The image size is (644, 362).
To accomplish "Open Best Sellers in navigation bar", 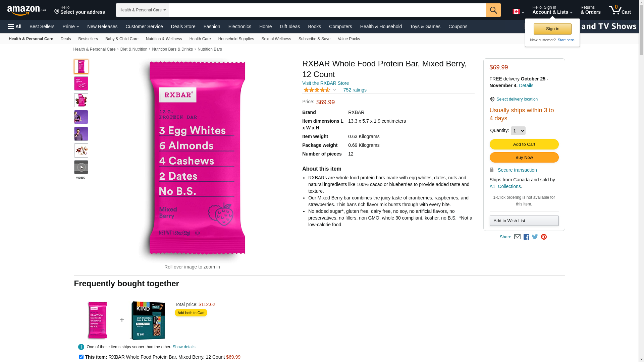I will [42, 26].
